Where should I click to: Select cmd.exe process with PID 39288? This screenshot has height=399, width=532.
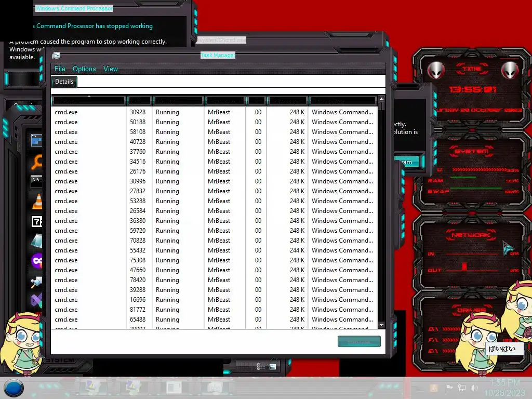(x=215, y=289)
